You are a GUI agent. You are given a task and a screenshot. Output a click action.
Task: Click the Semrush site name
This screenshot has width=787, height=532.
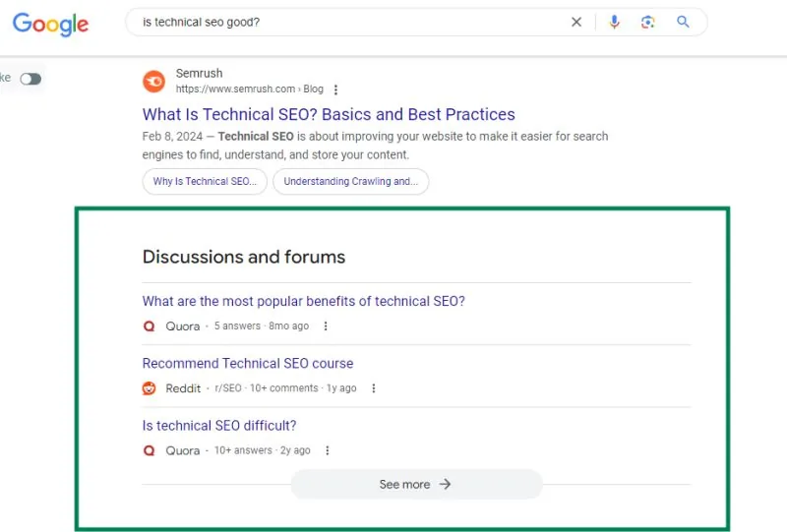point(200,74)
